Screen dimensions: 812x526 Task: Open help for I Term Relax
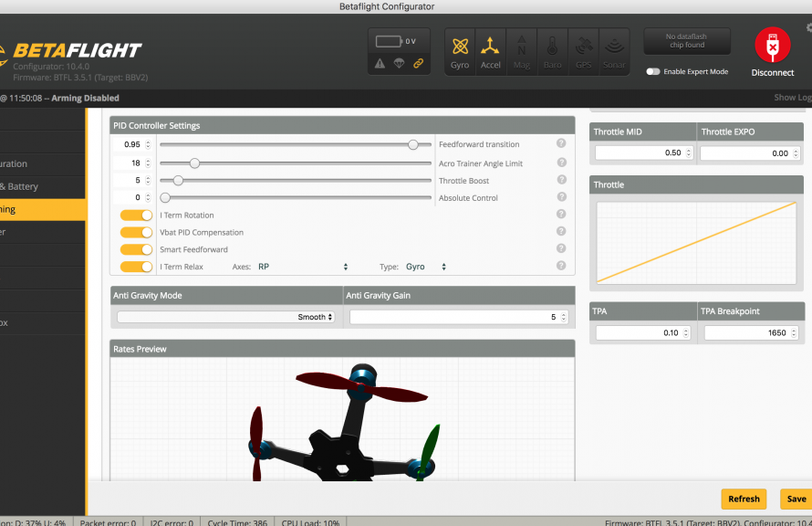561,266
